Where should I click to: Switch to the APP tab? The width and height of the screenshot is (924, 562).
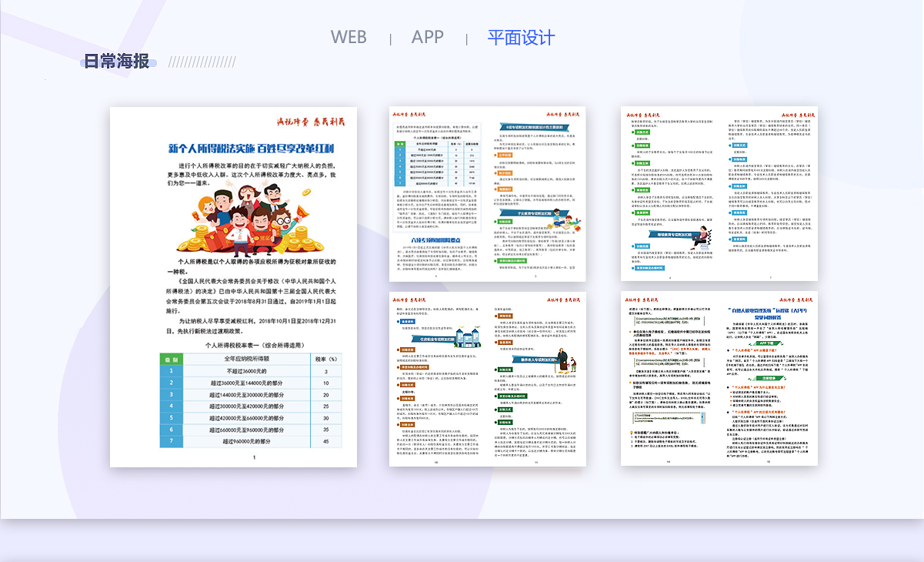[427, 38]
